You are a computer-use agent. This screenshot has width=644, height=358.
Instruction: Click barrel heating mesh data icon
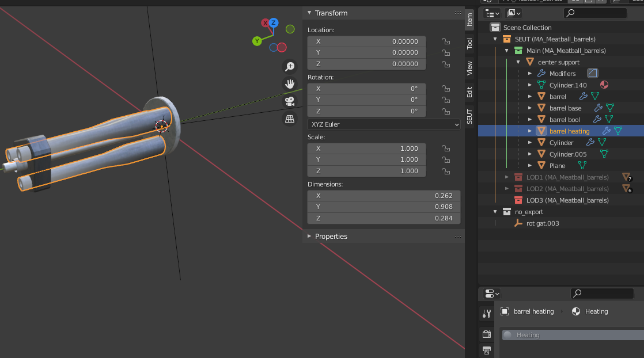(x=618, y=131)
